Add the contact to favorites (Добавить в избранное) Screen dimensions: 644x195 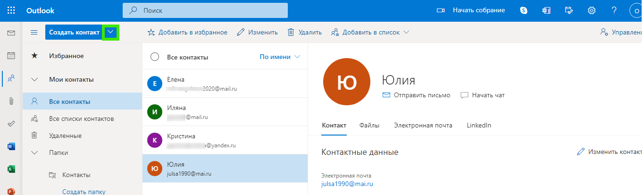click(x=187, y=33)
